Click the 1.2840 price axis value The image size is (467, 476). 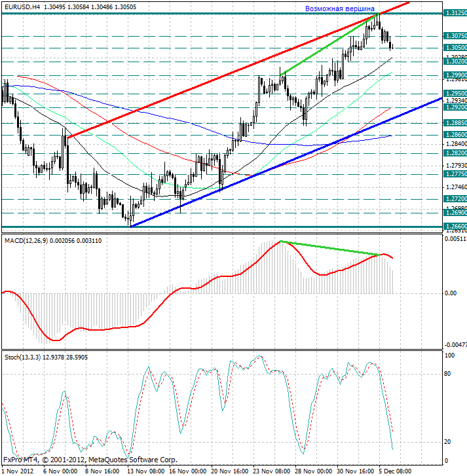pos(457,143)
